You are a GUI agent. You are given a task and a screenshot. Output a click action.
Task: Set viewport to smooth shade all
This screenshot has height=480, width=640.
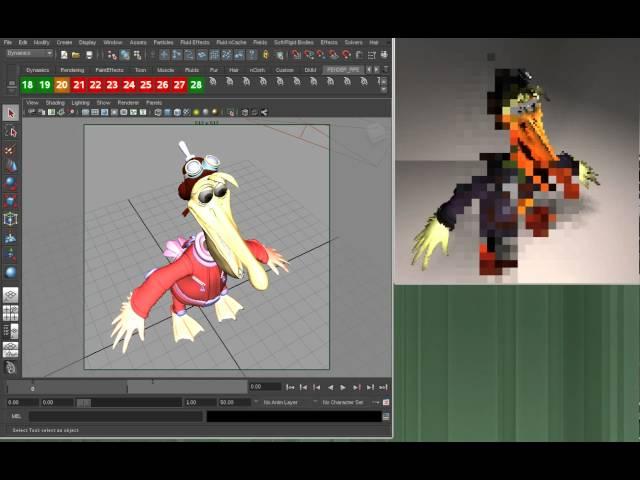pyautogui.click(x=167, y=112)
